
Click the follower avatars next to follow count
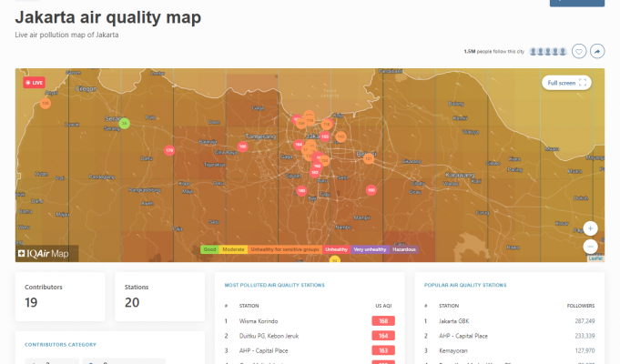(x=549, y=51)
